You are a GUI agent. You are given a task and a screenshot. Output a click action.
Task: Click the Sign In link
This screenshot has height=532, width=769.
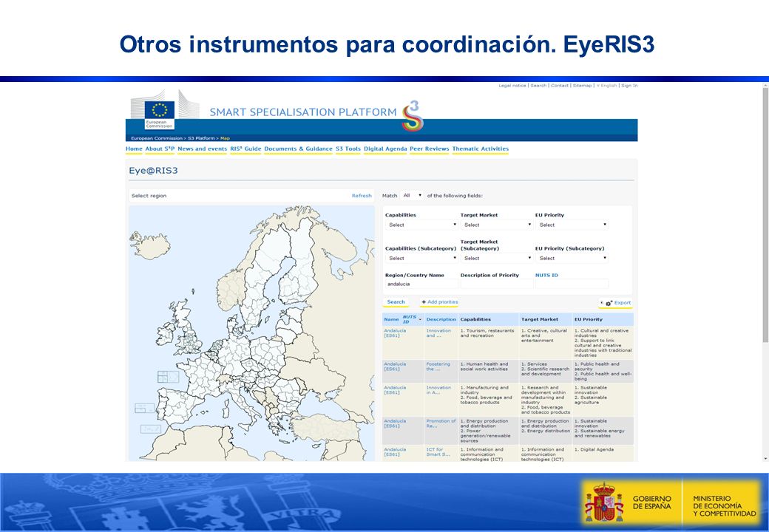629,86
